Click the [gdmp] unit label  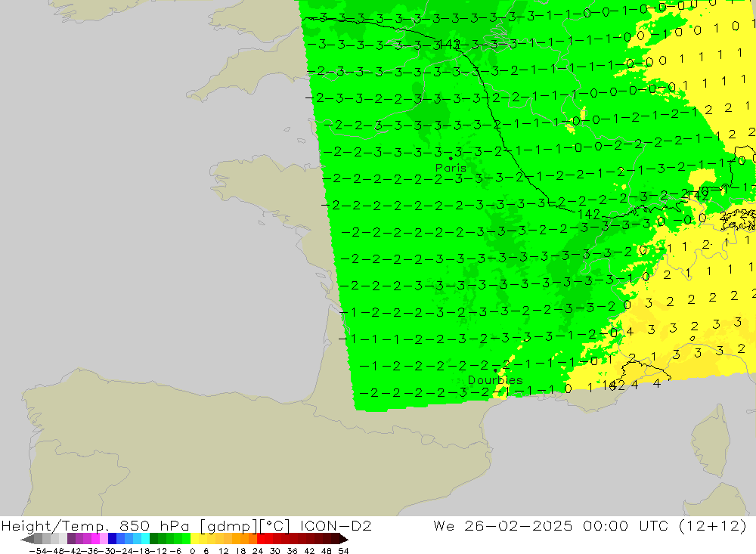click(230, 526)
